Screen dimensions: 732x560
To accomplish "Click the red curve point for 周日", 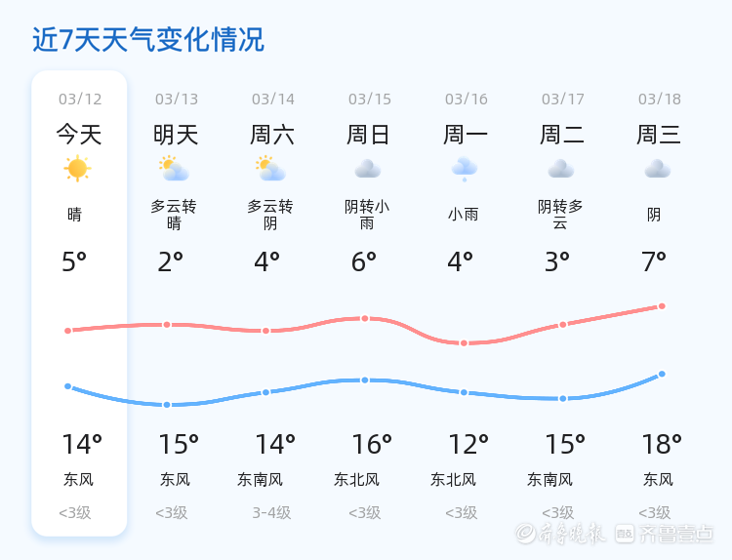I will (x=365, y=318).
